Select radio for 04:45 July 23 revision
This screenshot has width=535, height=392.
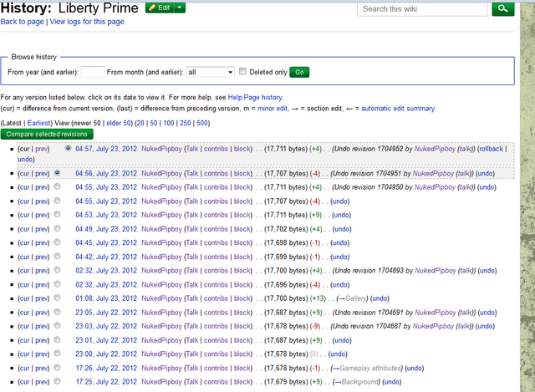tap(57, 242)
